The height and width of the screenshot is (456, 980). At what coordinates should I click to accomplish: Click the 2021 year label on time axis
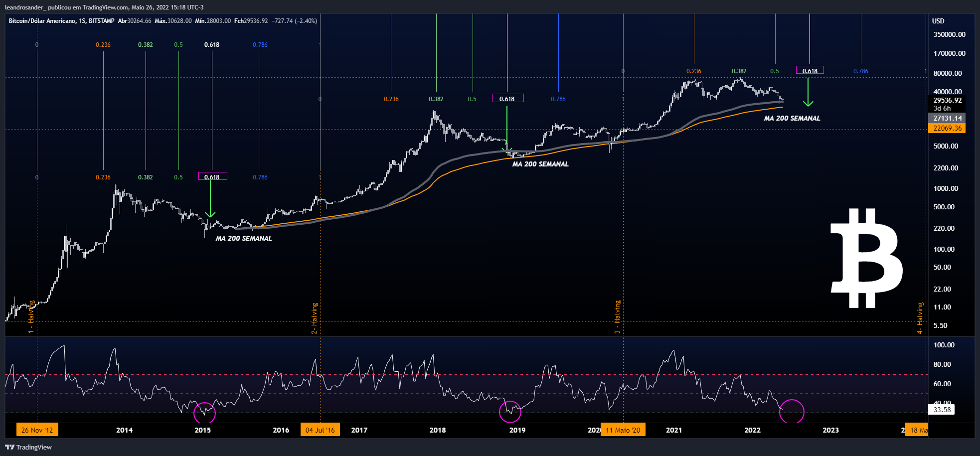(674, 430)
